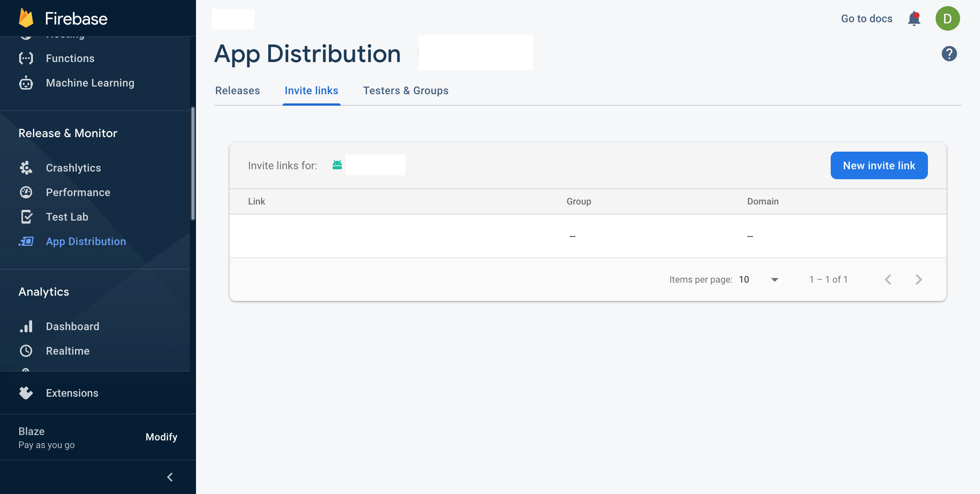Click the '1 – 1 of 1' pagination text

point(828,280)
